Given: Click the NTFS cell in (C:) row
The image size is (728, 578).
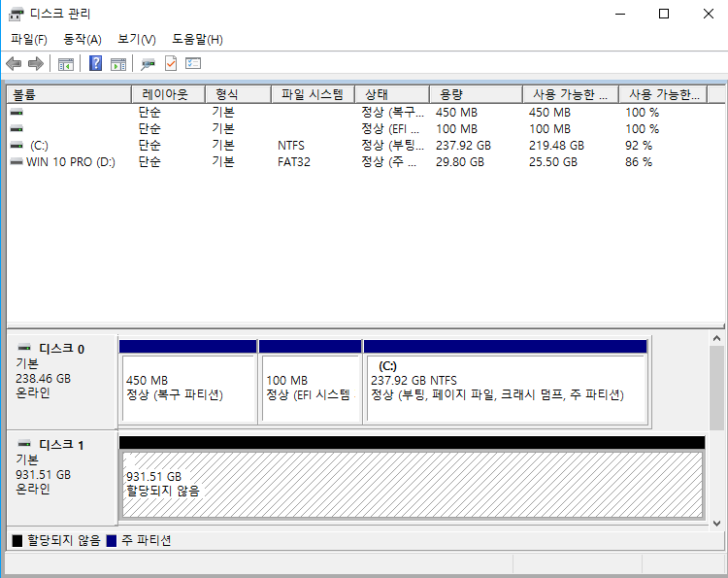Looking at the screenshot, I should point(291,146).
